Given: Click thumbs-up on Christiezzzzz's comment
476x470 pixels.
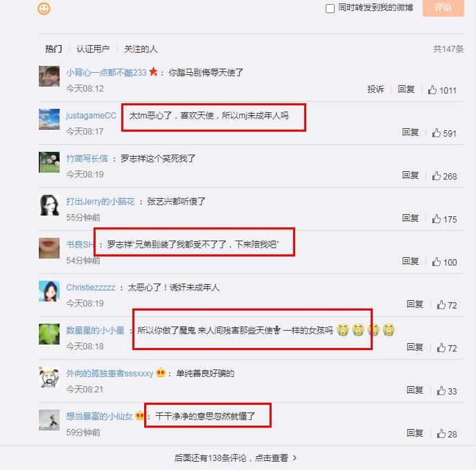Looking at the screenshot, I should 441,304.
